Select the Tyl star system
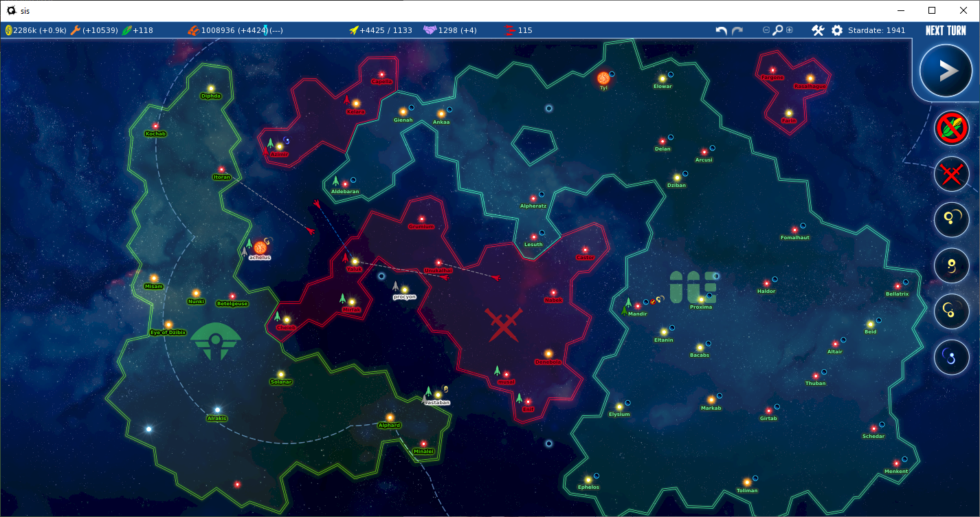 pos(603,78)
